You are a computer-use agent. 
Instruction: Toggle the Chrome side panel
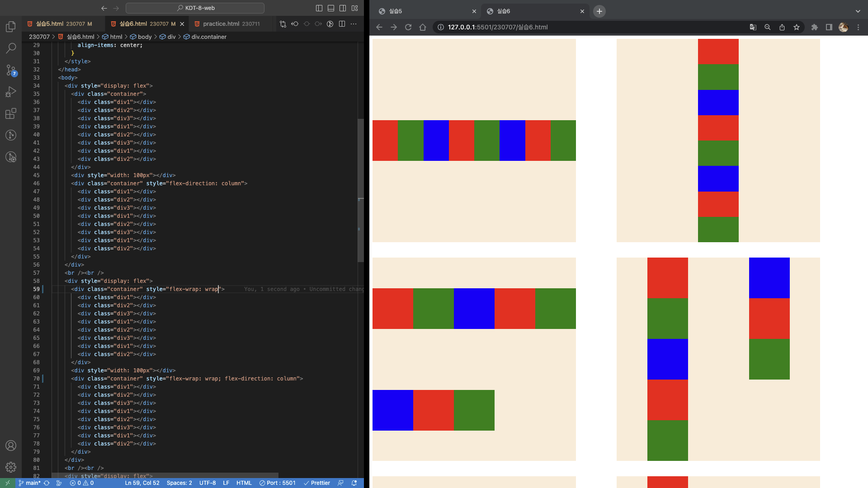tap(829, 27)
